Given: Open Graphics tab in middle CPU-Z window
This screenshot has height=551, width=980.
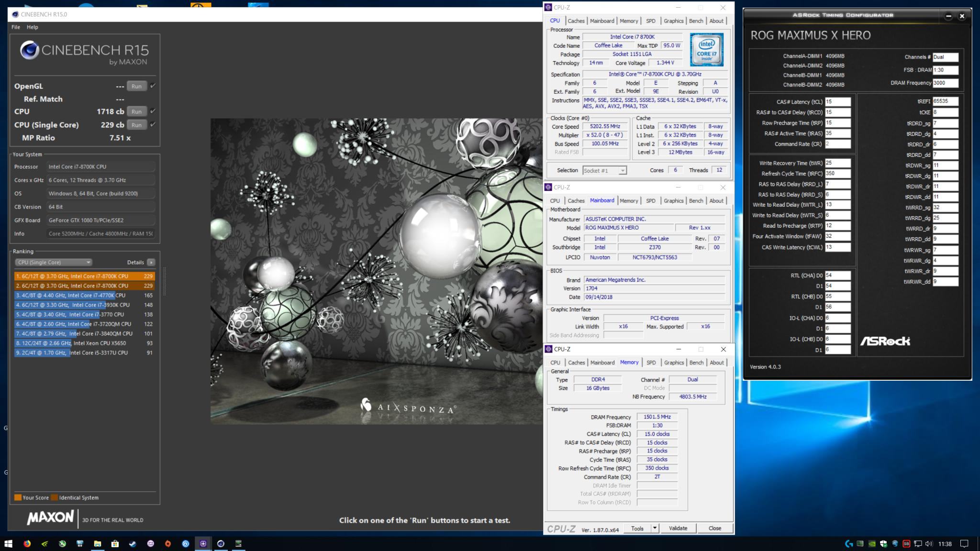Looking at the screenshot, I should tap(673, 200).
